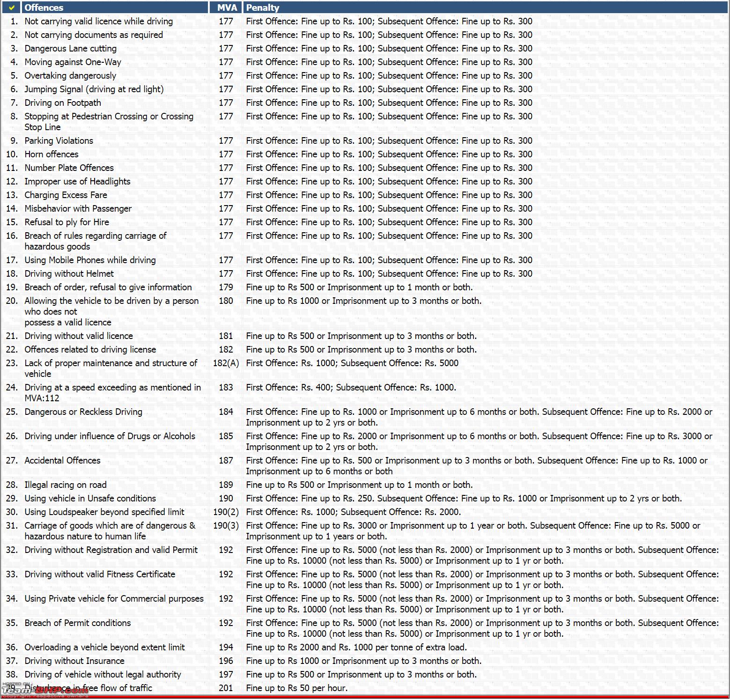Click row number 20.
The image size is (730, 700).
[12, 301]
